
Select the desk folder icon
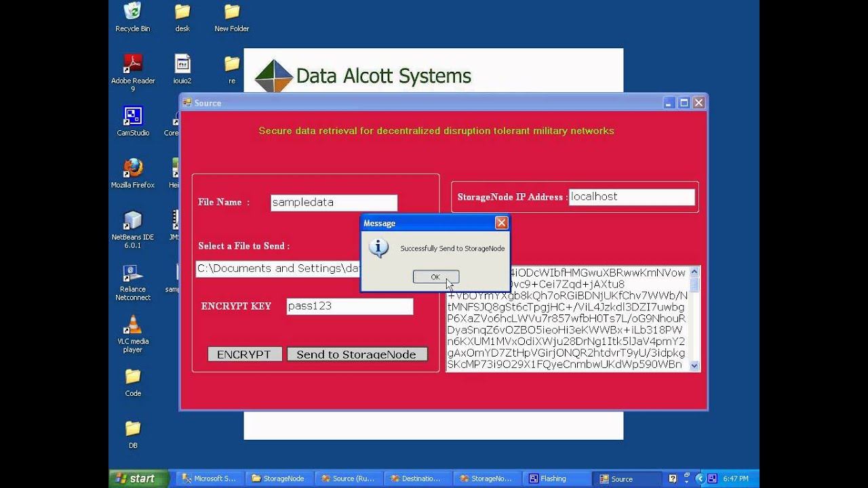pyautogui.click(x=182, y=18)
